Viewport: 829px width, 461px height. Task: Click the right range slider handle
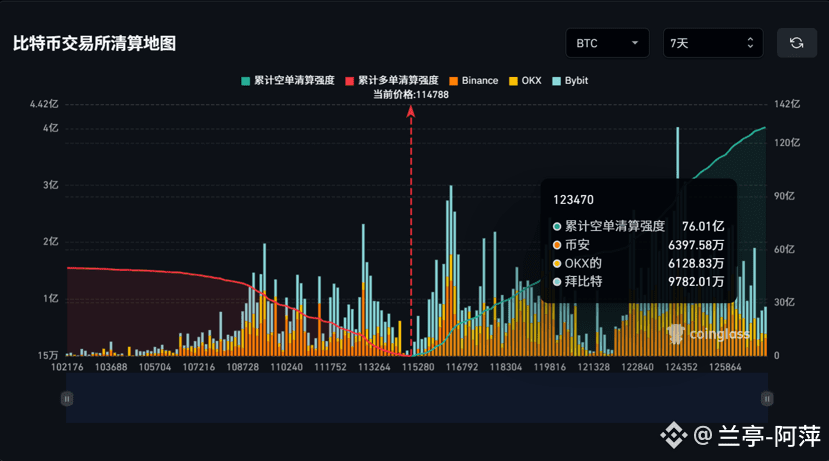click(x=767, y=399)
